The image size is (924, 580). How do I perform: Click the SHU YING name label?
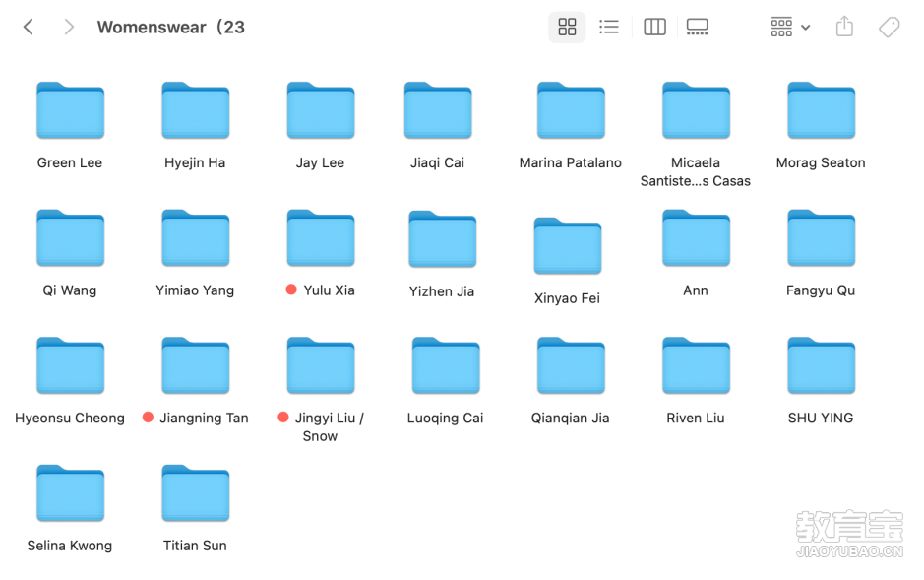point(821,418)
